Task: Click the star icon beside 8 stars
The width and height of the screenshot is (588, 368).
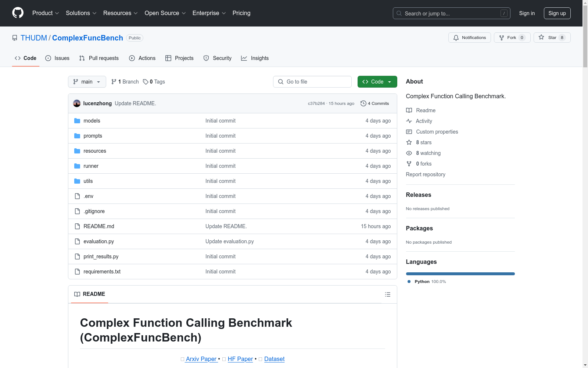Action: 409,142
